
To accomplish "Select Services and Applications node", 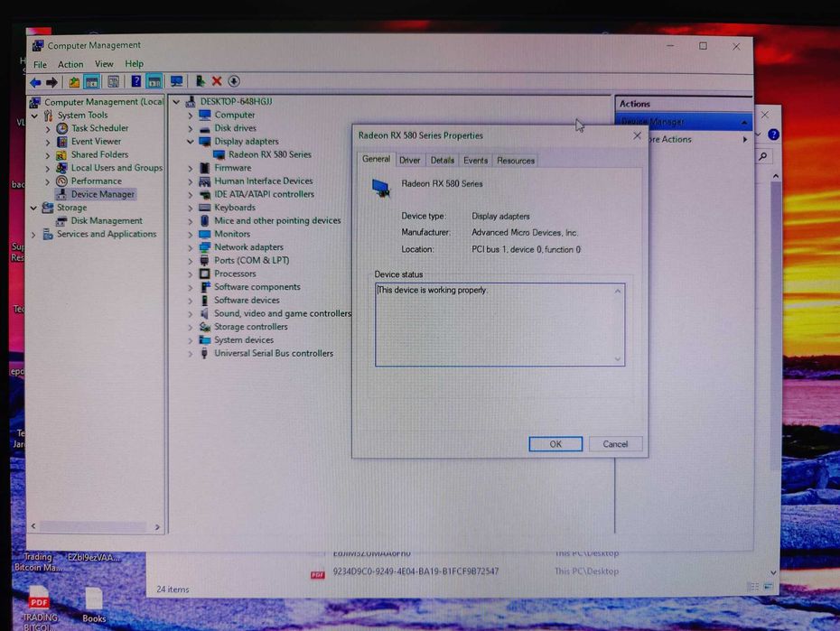I will pyautogui.click(x=107, y=234).
